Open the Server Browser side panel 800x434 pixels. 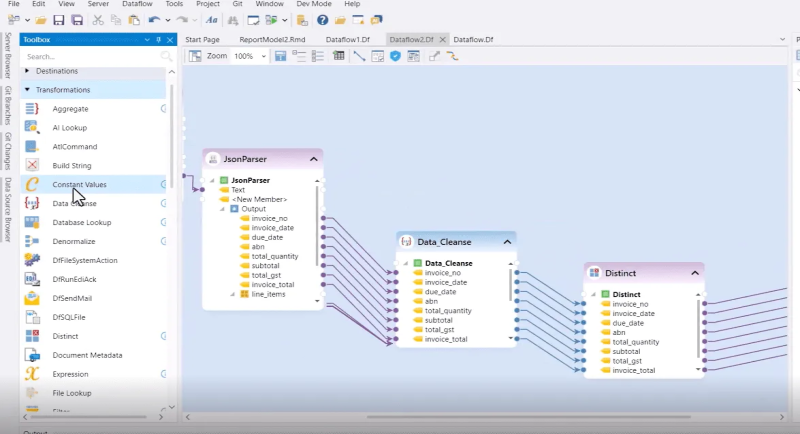[x=8, y=55]
